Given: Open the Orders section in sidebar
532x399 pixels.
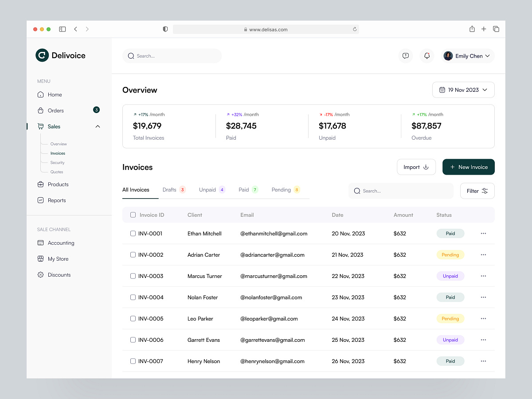Looking at the screenshot, I should (55, 110).
